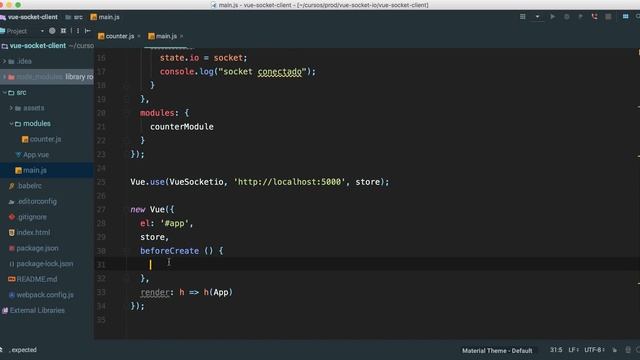Screen dimensions: 640x360
Task: Expand the node_modules library root folder
Action: tap(4, 77)
